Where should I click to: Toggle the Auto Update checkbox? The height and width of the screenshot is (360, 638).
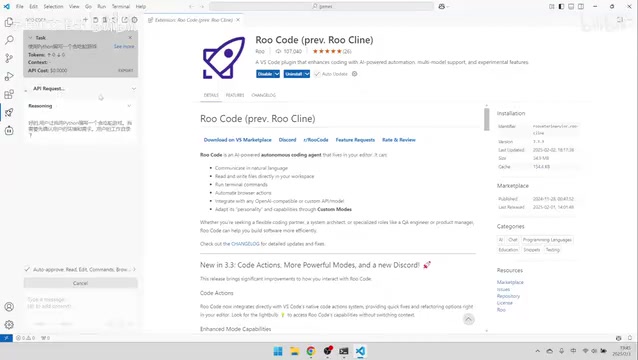317,74
